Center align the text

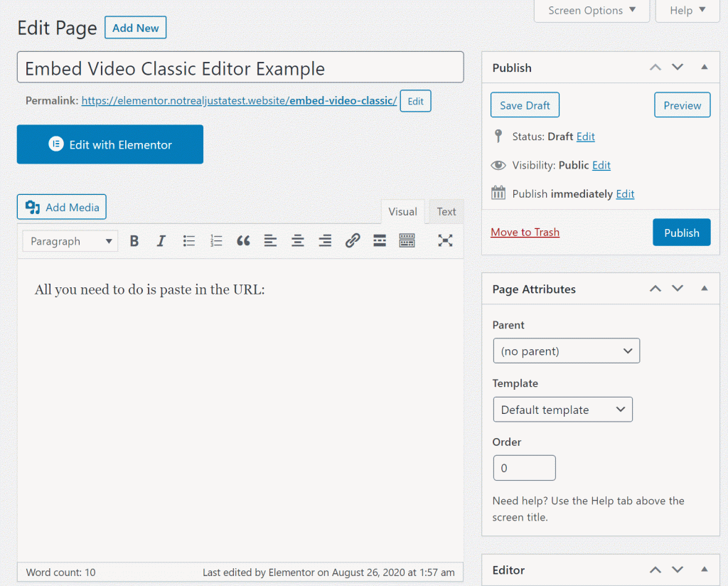pos(298,241)
